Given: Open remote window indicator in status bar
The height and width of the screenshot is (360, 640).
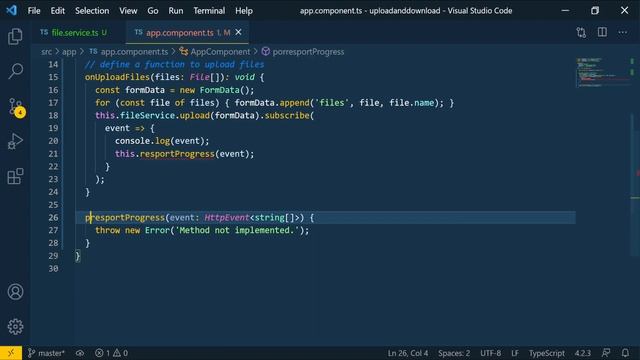Looking at the screenshot, I should 11,353.
